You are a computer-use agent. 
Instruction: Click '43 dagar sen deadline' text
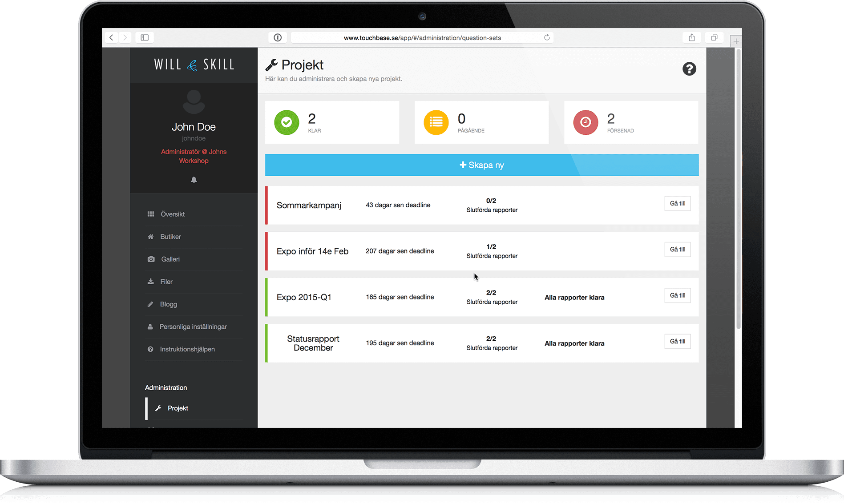[x=398, y=205]
